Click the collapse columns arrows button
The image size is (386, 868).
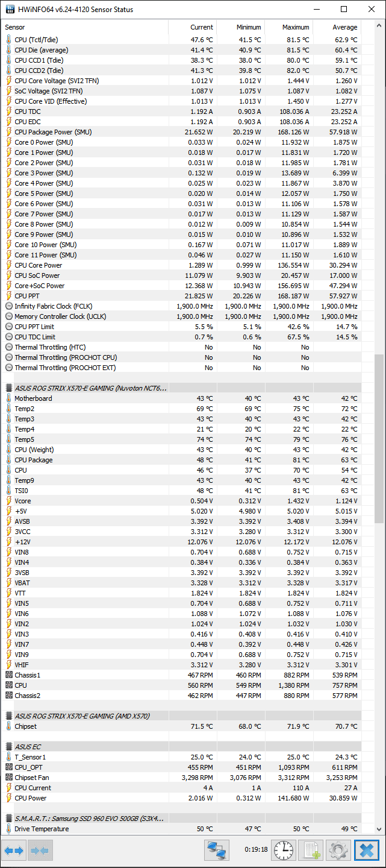39,851
